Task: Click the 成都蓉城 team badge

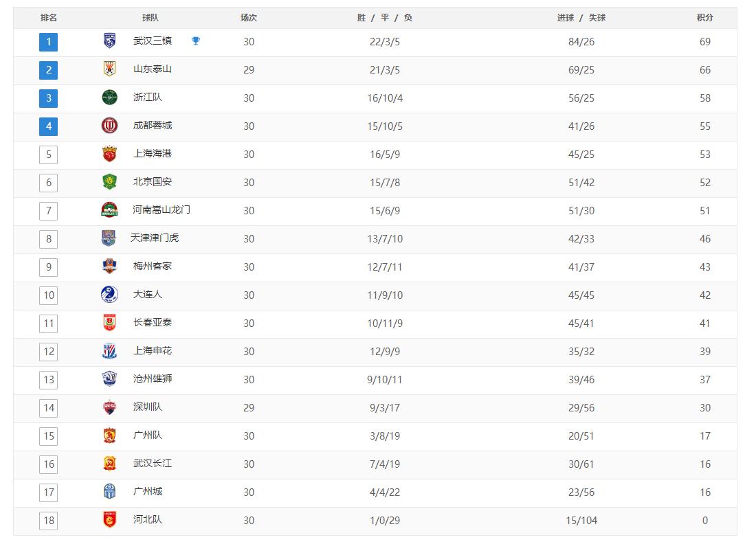Action: point(109,126)
